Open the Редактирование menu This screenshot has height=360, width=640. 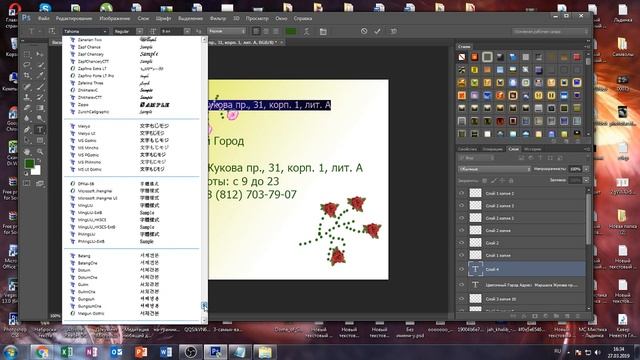(x=74, y=18)
